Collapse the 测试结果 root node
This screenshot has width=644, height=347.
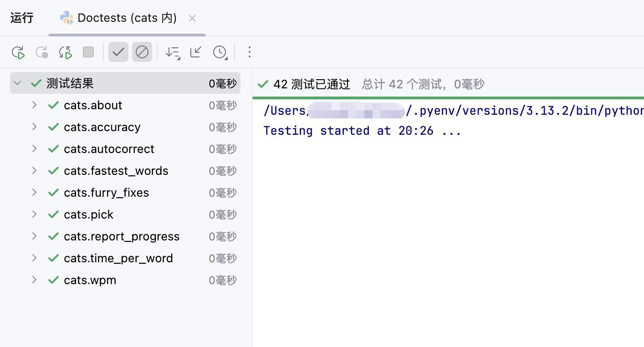pos(17,83)
